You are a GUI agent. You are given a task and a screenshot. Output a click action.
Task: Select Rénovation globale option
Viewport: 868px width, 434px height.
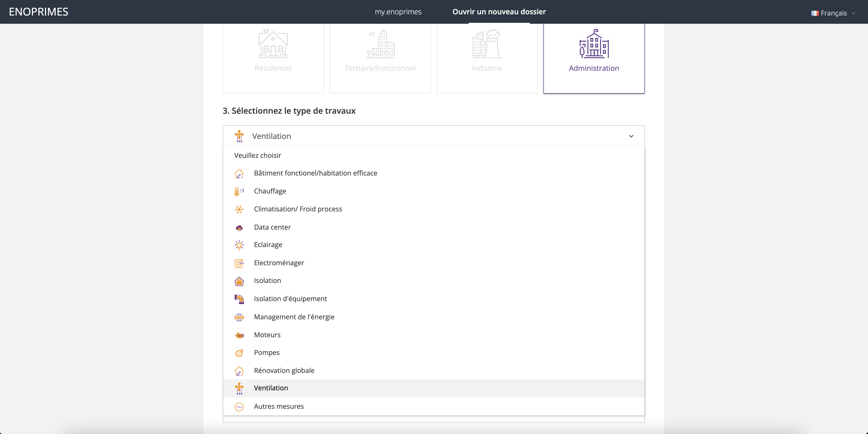pyautogui.click(x=284, y=370)
